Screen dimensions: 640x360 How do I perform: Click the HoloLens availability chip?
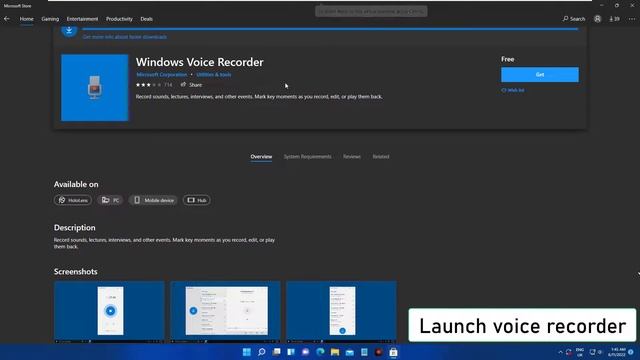tap(73, 200)
